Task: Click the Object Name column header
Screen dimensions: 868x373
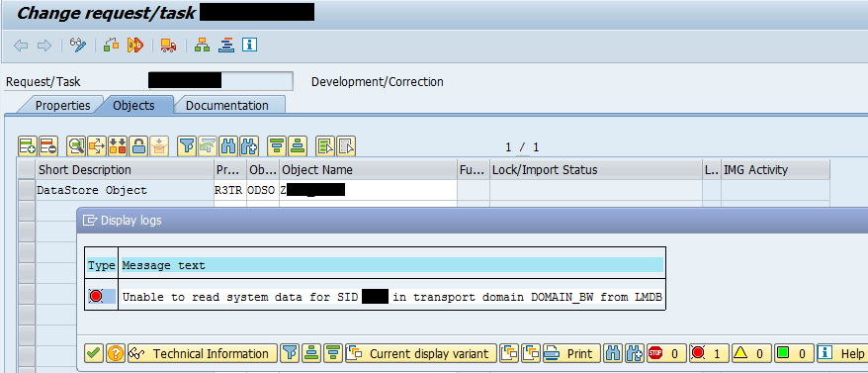Action: pyautogui.click(x=368, y=169)
